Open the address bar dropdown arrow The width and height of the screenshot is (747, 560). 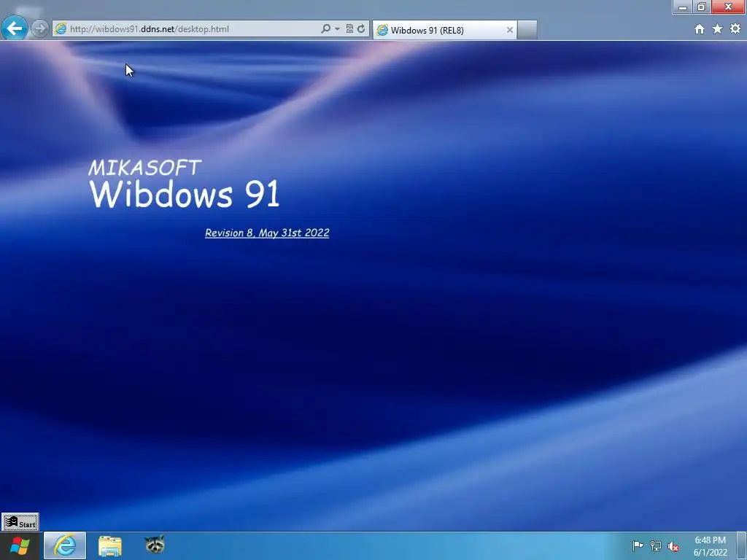coord(337,28)
